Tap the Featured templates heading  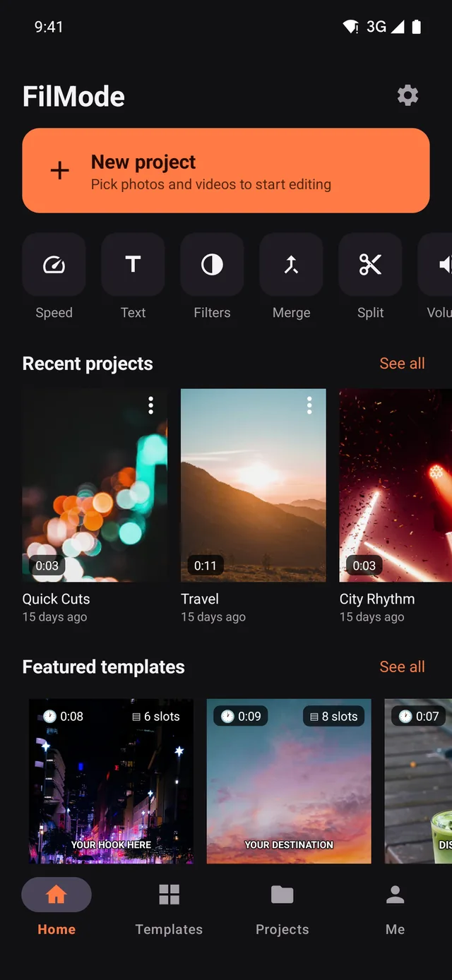pos(104,667)
